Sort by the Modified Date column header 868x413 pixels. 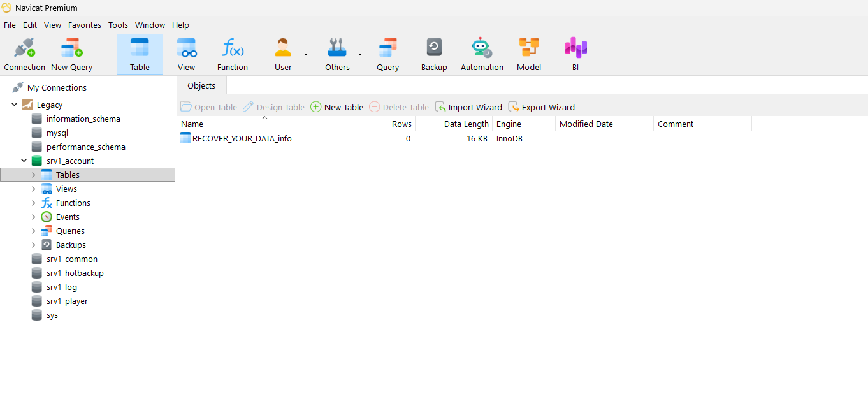(x=604, y=124)
